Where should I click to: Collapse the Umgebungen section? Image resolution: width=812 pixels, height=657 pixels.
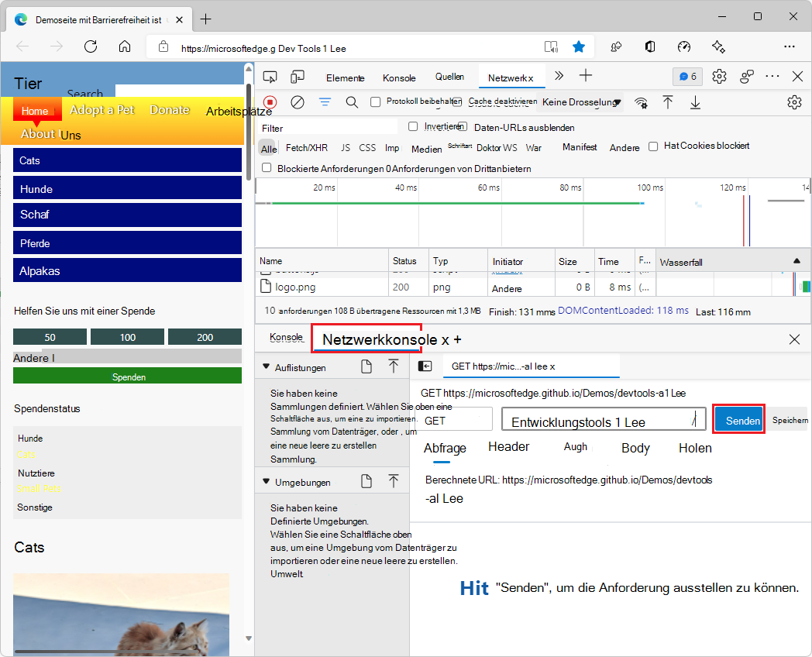(267, 480)
